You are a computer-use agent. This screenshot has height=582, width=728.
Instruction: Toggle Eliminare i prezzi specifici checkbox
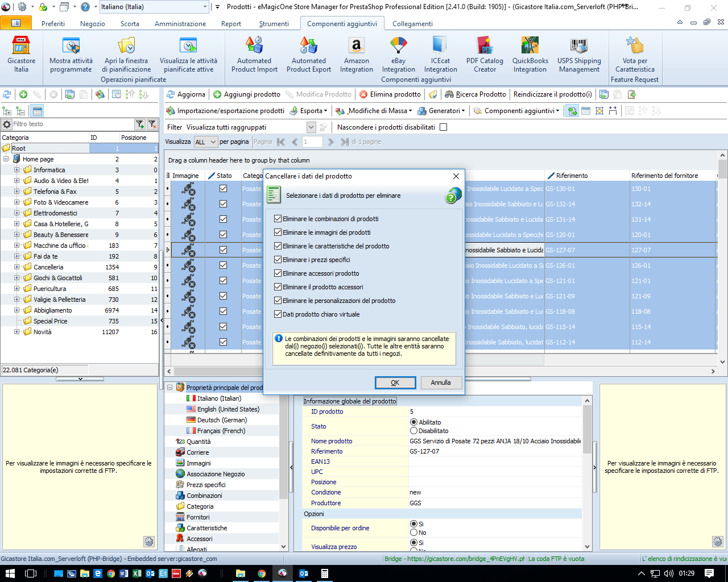tap(278, 260)
